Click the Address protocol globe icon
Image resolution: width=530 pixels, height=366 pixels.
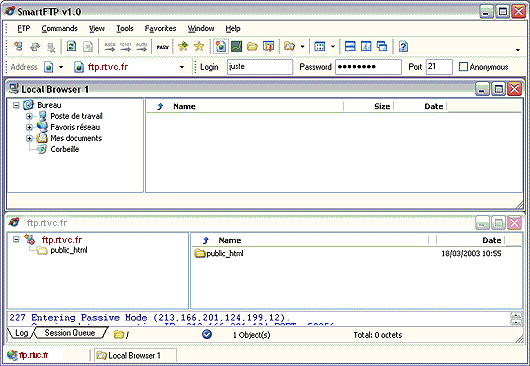click(x=49, y=67)
